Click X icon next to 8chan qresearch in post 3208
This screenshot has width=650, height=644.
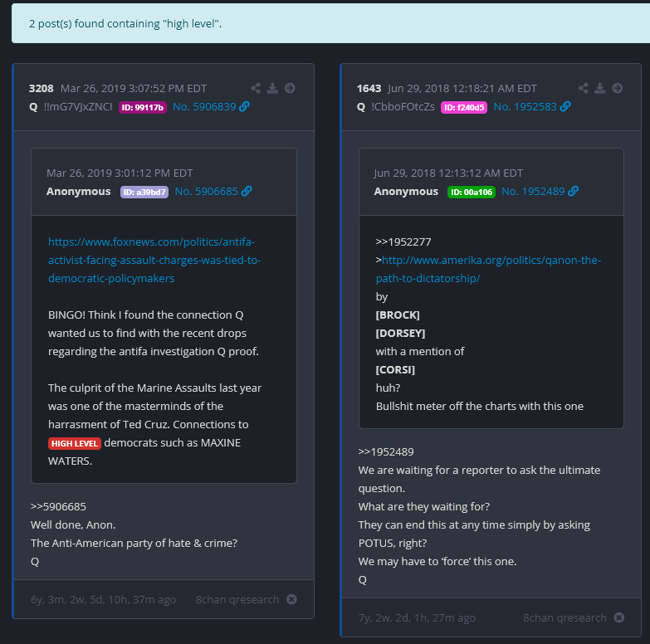click(x=292, y=599)
